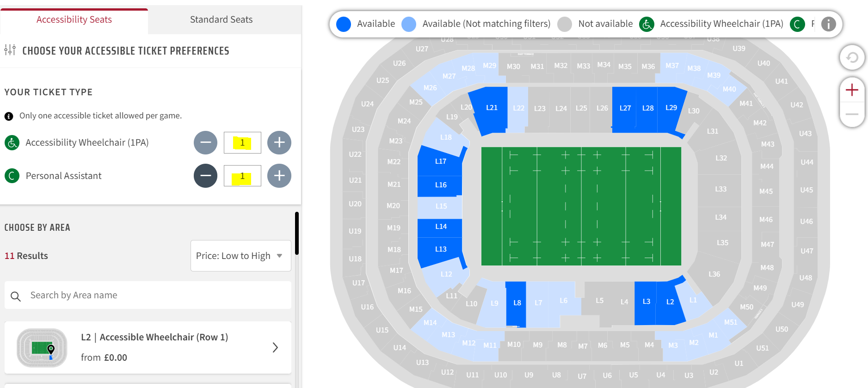Choose section L27 on the stadium map
The image size is (868, 388).
(x=625, y=108)
